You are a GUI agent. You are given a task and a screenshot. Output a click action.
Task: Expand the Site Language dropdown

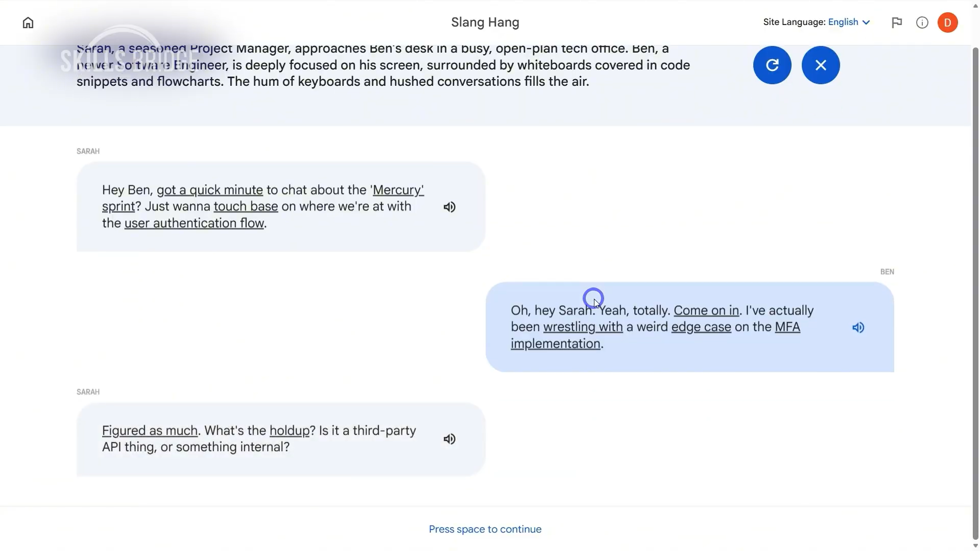click(x=849, y=22)
